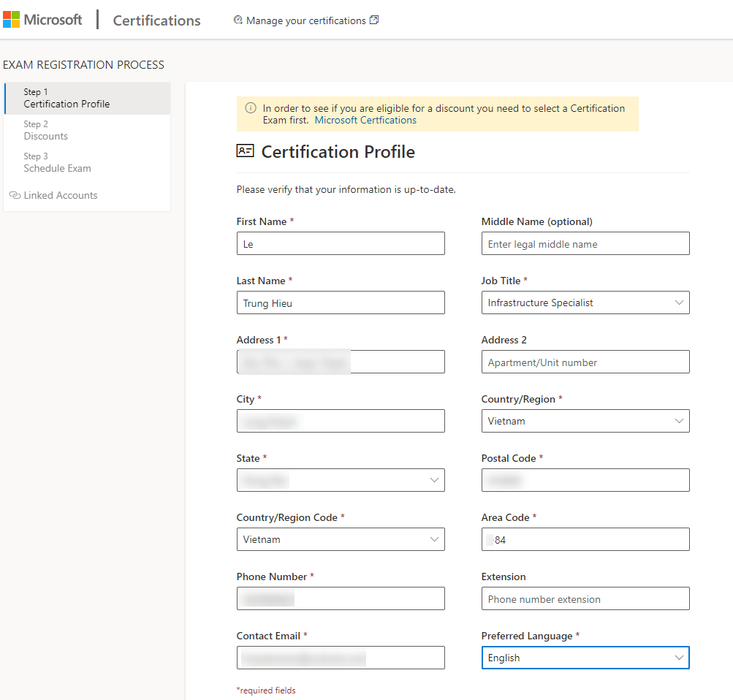This screenshot has width=733, height=700.
Task: Click the info icon in the discount banner
Action: pyautogui.click(x=250, y=108)
